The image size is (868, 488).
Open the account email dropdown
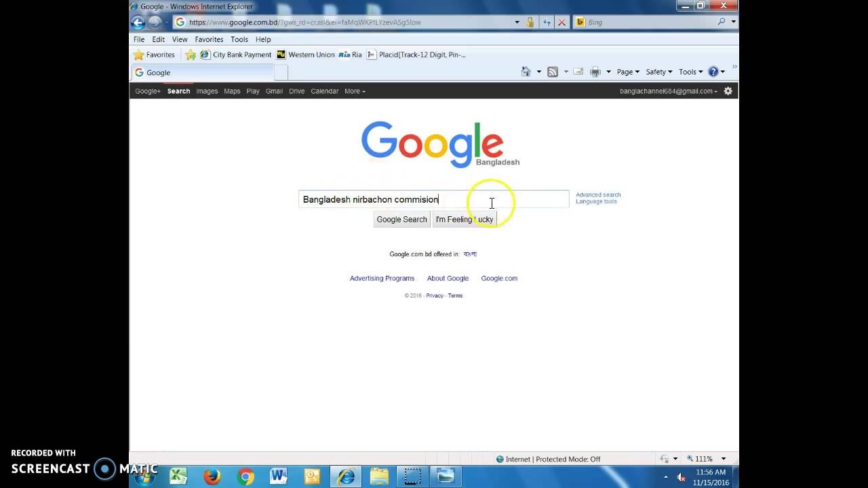[x=668, y=91]
